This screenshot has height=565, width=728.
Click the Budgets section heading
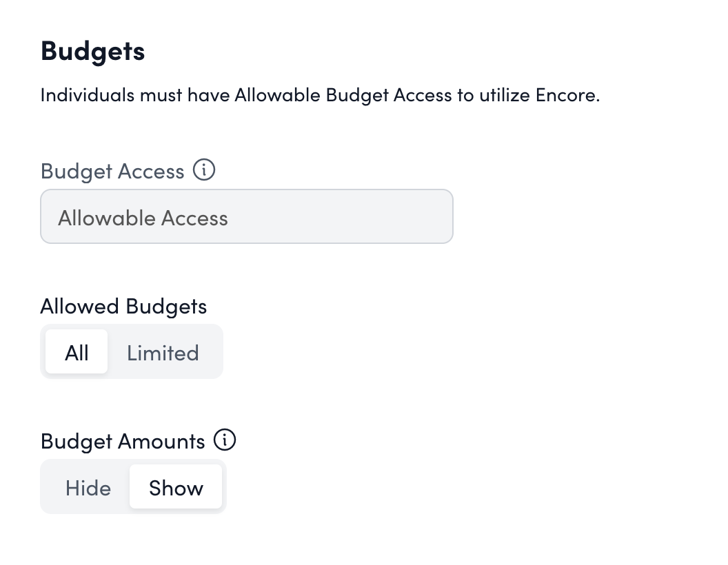click(x=92, y=50)
